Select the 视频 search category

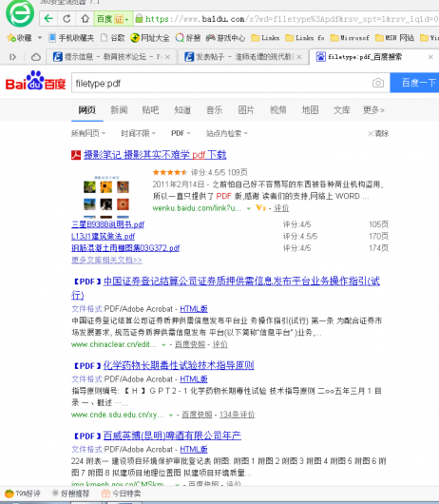tap(278, 110)
